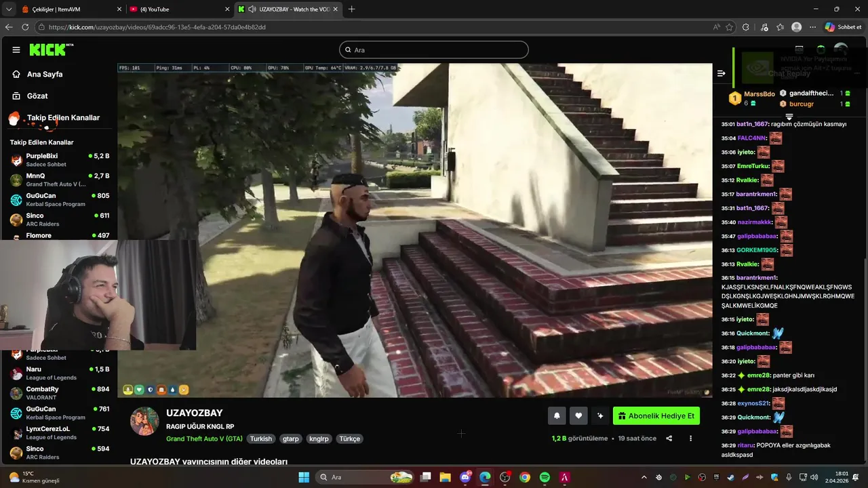Select the UZAYOZBAY Watch the VOD tab
The height and width of the screenshot is (488, 868).
288,9
